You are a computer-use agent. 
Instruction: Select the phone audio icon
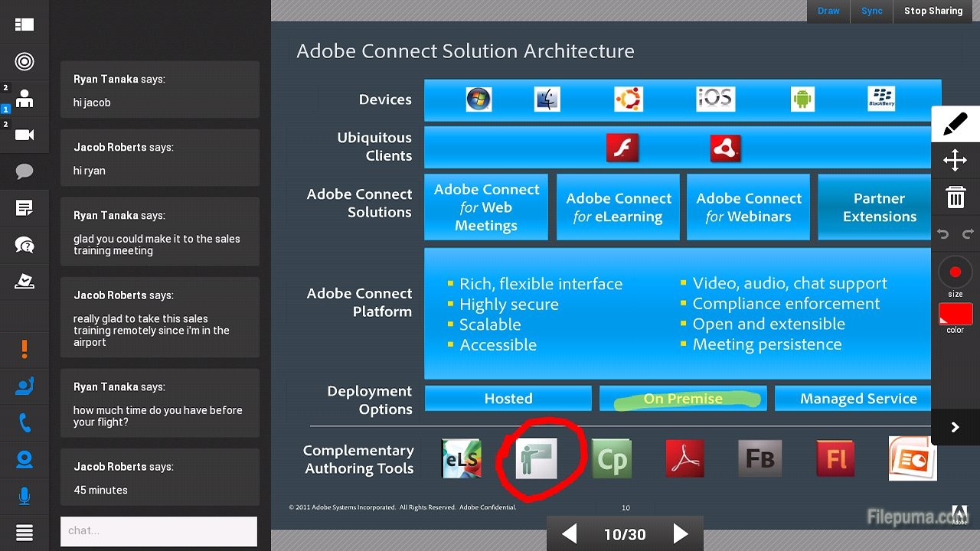(x=24, y=421)
